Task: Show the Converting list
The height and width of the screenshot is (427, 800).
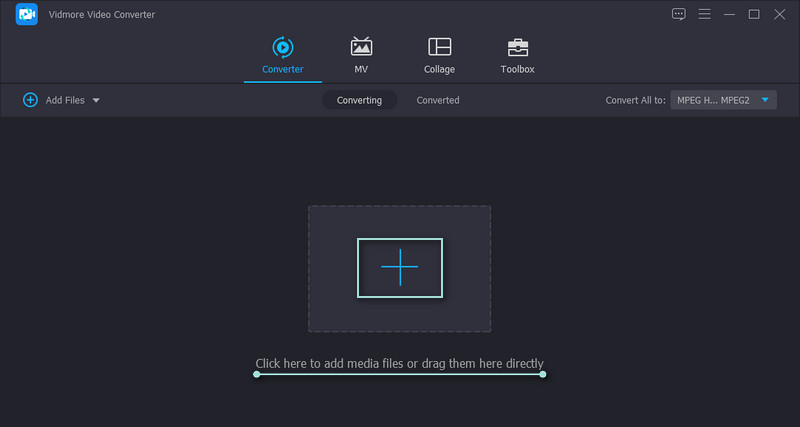Action: click(x=359, y=100)
